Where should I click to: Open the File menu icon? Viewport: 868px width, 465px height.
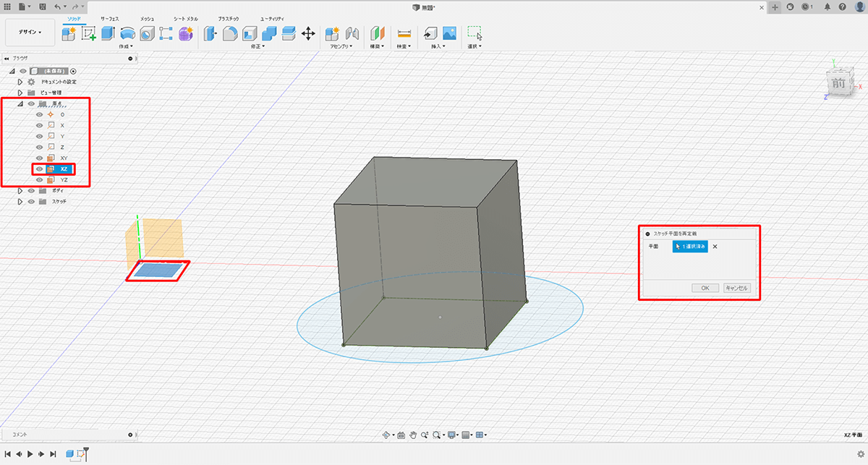tap(24, 7)
